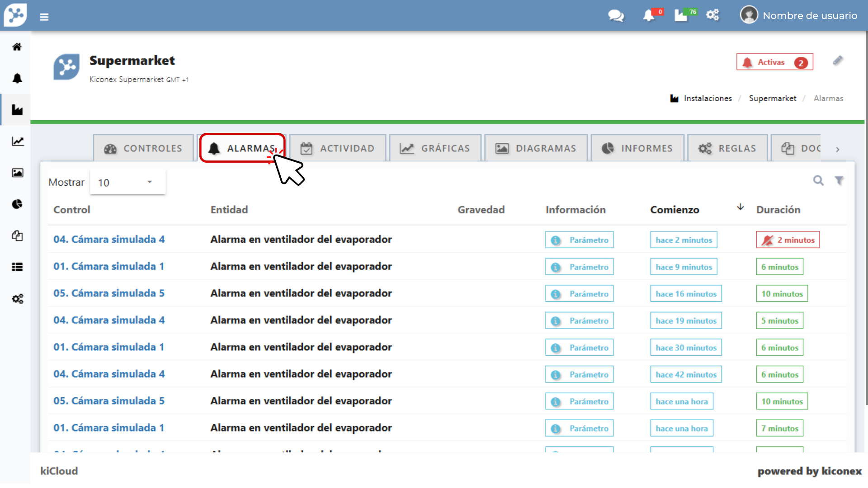Open pie chart reports in sidebar
Viewport: 868px width, 488px height.
pyautogui.click(x=17, y=204)
